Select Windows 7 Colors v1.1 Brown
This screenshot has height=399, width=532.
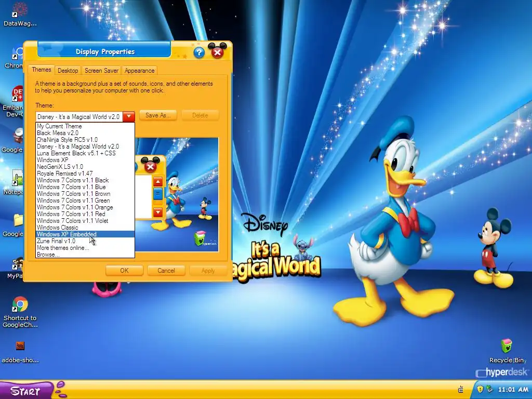tap(85, 194)
